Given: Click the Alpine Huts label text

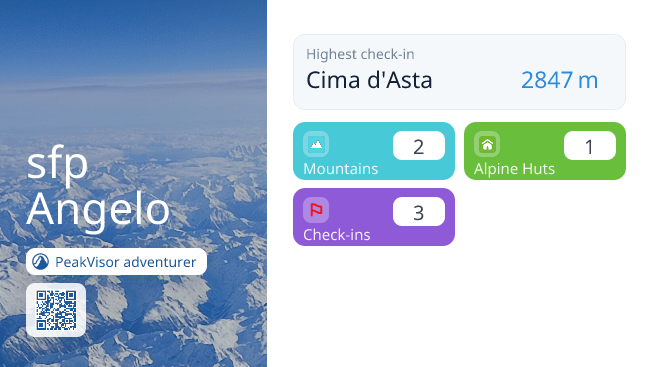Looking at the screenshot, I should (x=514, y=169).
